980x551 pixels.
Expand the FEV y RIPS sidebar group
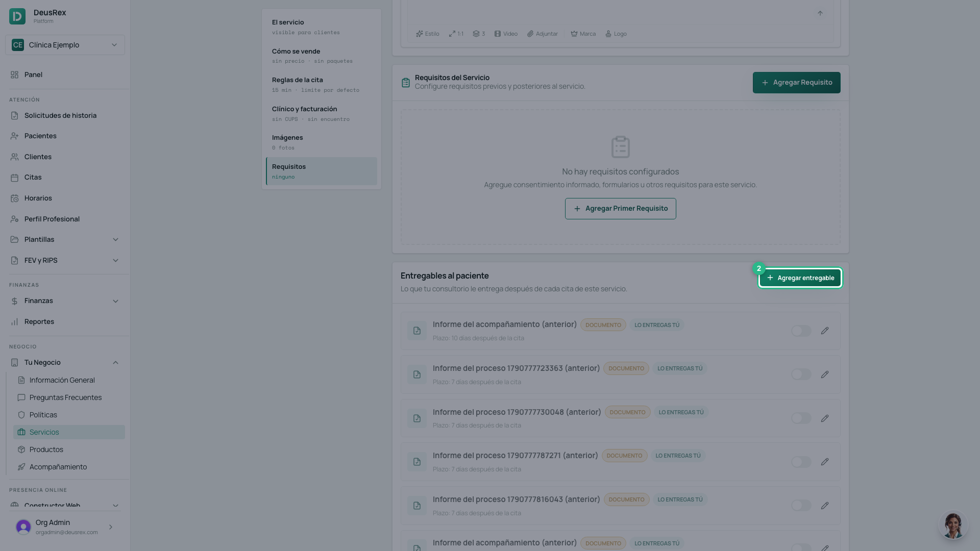[65, 261]
